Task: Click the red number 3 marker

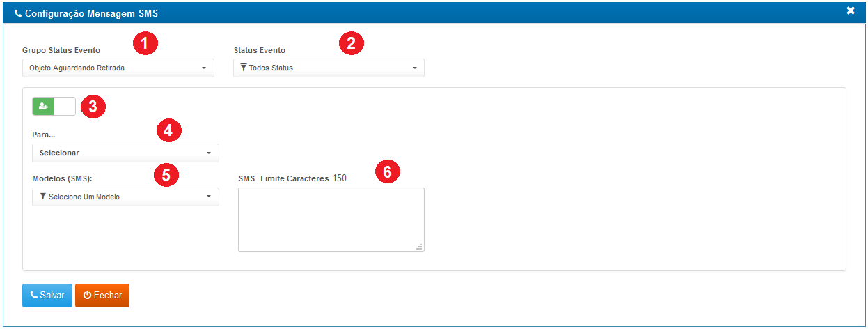Action: pyautogui.click(x=93, y=107)
